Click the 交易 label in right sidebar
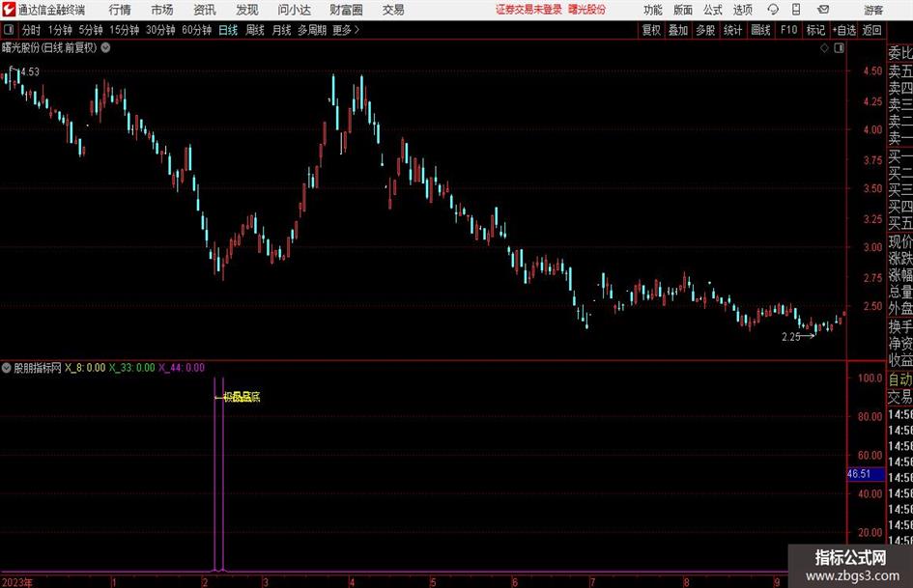This screenshot has width=913, height=588. 899,397
